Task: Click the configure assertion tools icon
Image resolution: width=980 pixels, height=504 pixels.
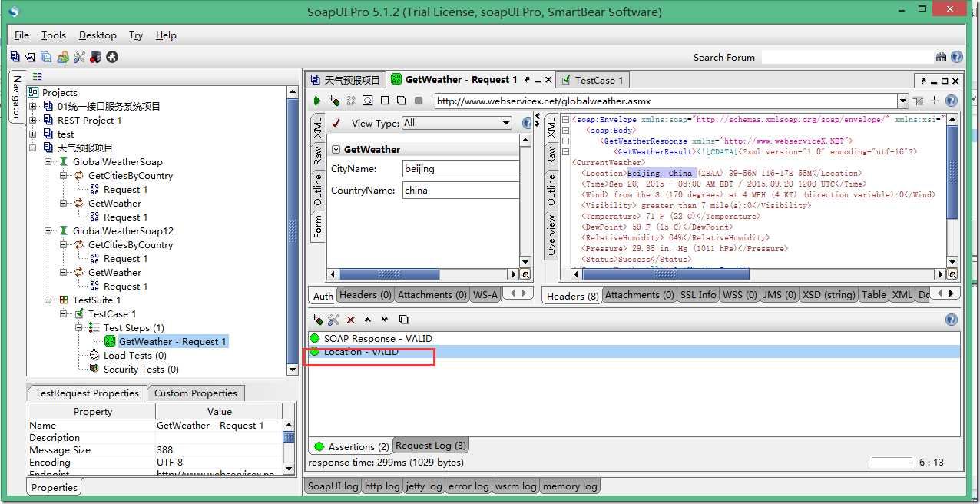Action: coord(333,320)
